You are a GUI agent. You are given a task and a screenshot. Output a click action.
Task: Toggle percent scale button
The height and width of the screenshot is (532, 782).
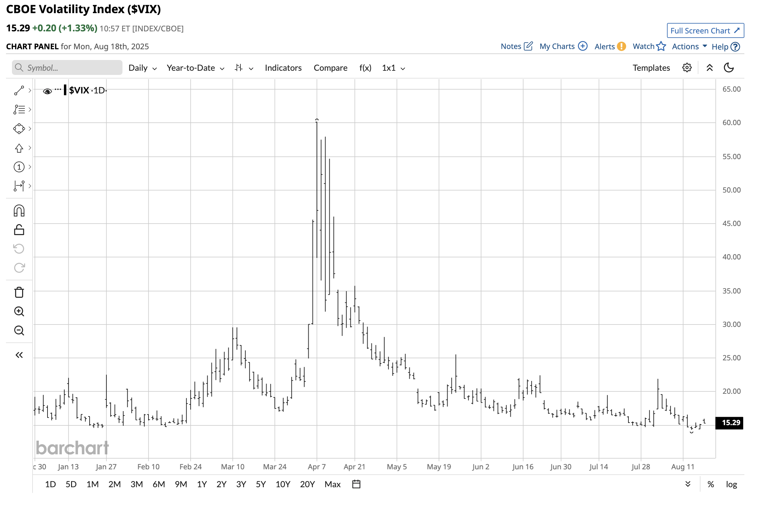pyautogui.click(x=711, y=484)
